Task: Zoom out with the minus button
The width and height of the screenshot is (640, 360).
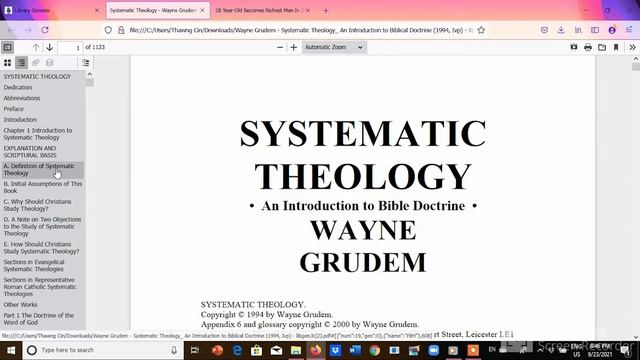Action: pos(280,47)
